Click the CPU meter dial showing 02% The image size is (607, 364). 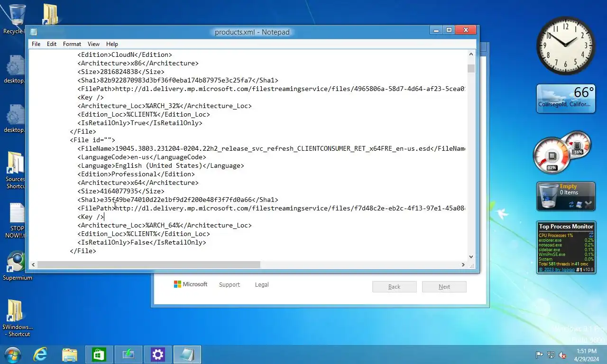(552, 156)
